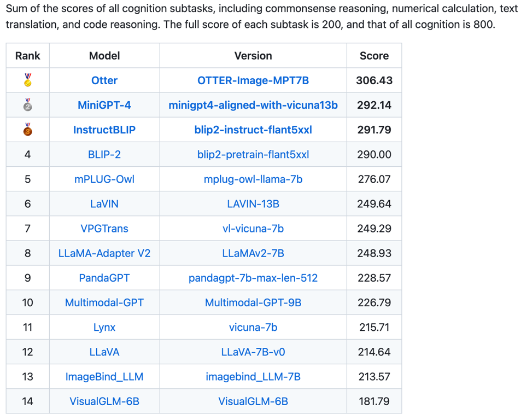Select the score 290.00

[x=374, y=155]
